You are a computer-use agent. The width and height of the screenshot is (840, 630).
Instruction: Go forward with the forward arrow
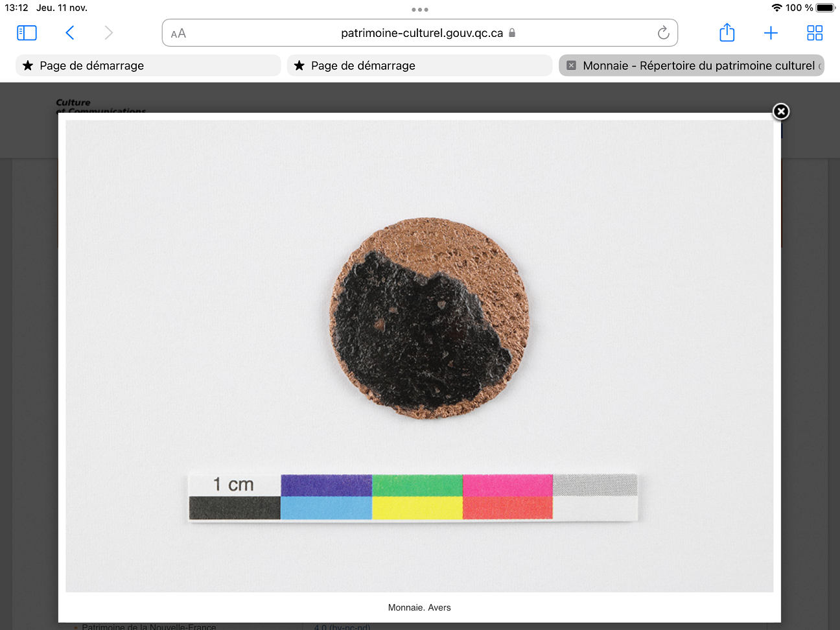point(108,33)
